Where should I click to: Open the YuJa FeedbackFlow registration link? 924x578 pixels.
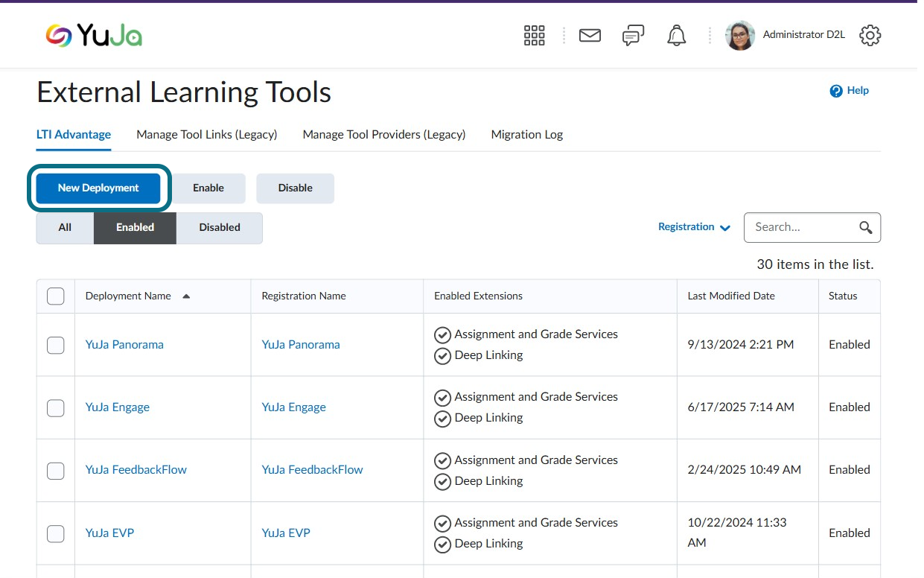click(313, 470)
